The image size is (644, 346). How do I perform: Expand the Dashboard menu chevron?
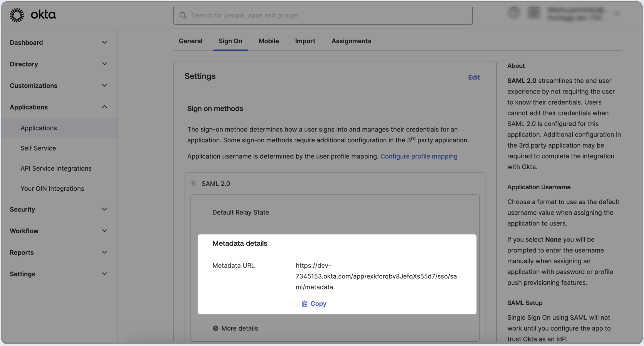[104, 42]
